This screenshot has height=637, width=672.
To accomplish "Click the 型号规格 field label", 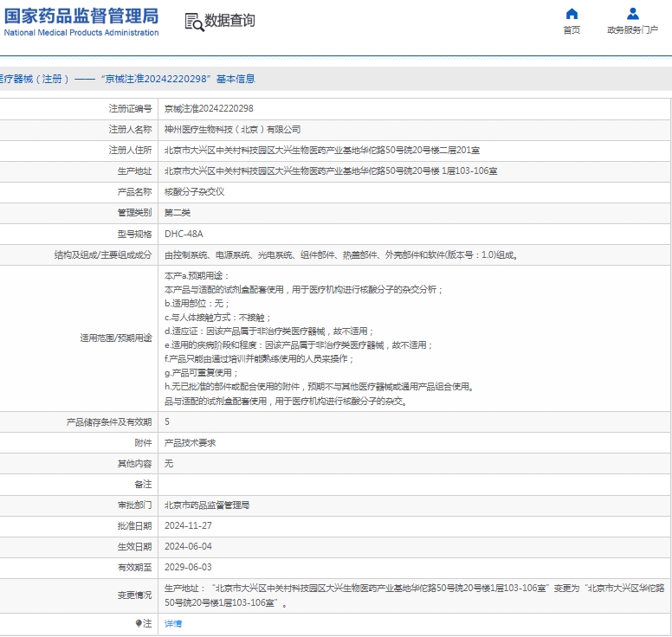I will click(134, 234).
